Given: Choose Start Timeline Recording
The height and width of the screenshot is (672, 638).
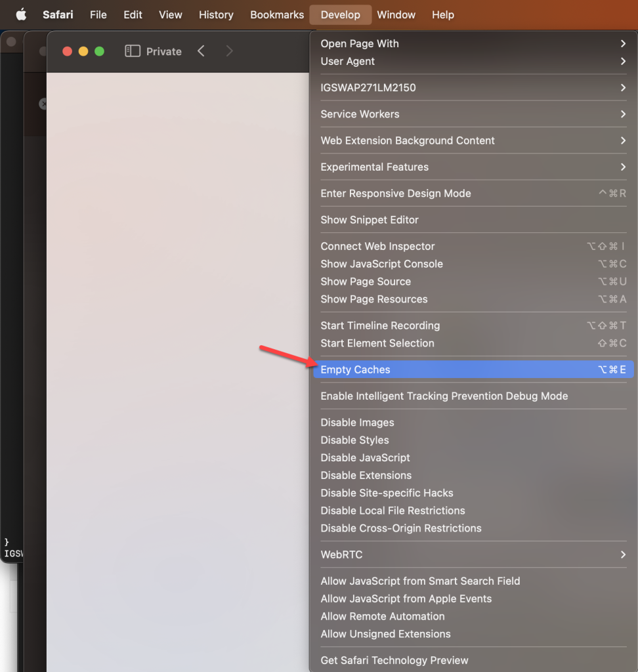Looking at the screenshot, I should point(473,325).
